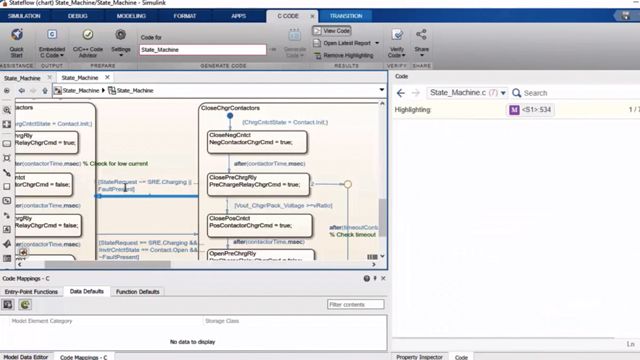Viewport: 640px width, 360px height.
Task: Toggle View Code button
Action: pyautogui.click(x=332, y=31)
